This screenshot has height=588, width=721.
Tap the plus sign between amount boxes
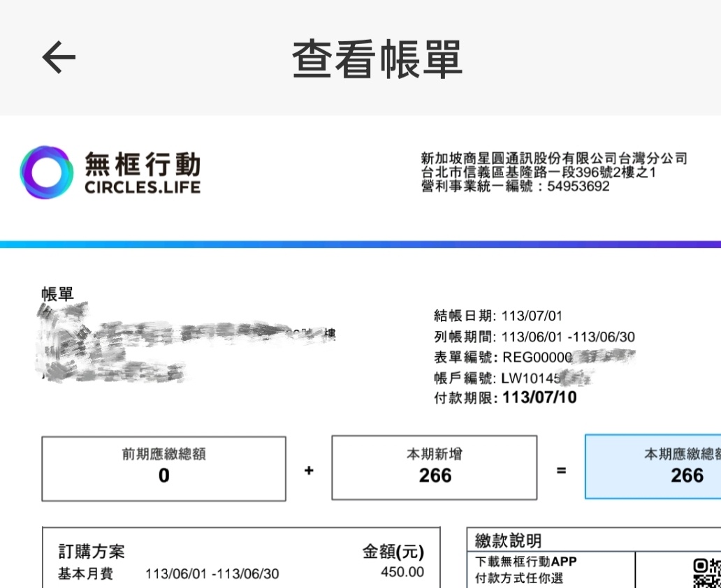tap(309, 471)
